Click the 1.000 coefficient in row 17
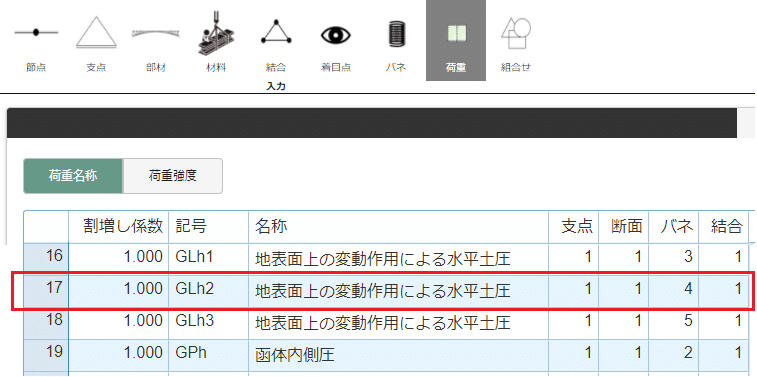This screenshot has height=377, width=757. 119,291
